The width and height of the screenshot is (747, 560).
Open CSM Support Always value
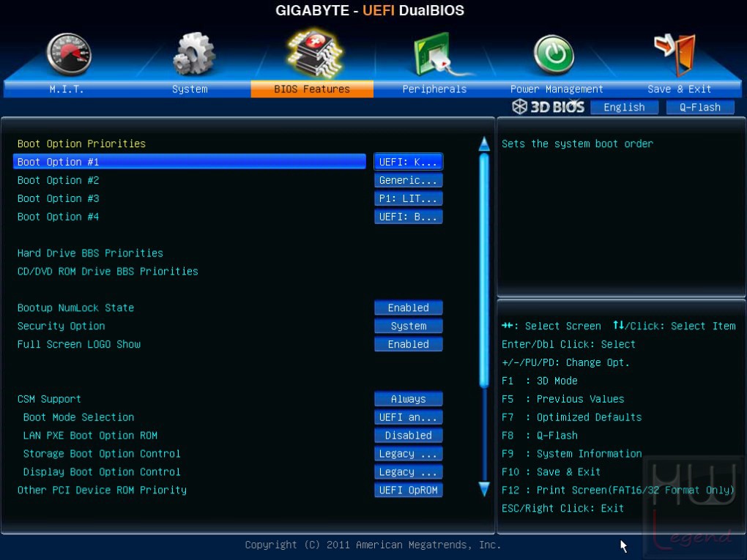tap(408, 398)
